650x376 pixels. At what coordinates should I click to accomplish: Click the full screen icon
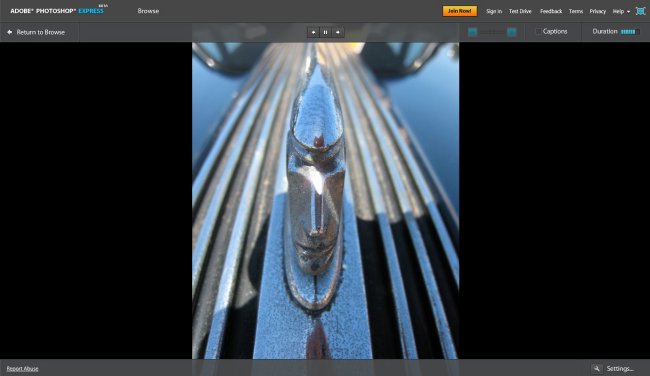(640, 11)
